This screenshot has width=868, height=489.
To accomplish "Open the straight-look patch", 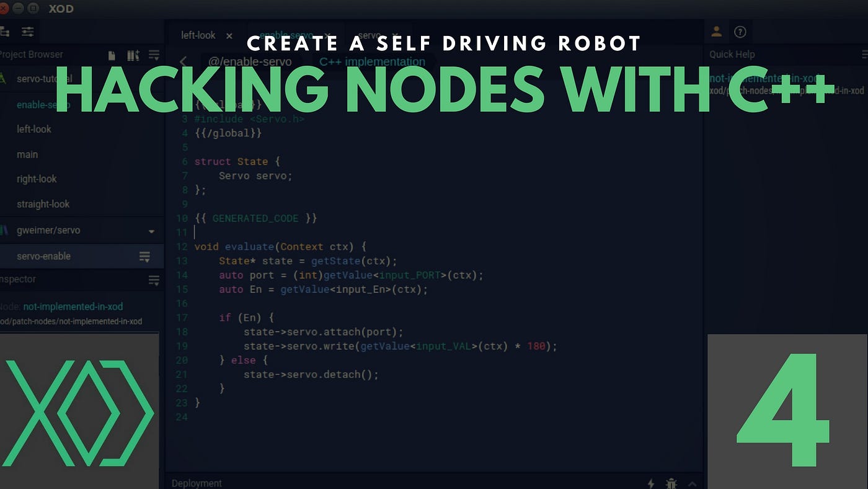I will click(x=43, y=204).
